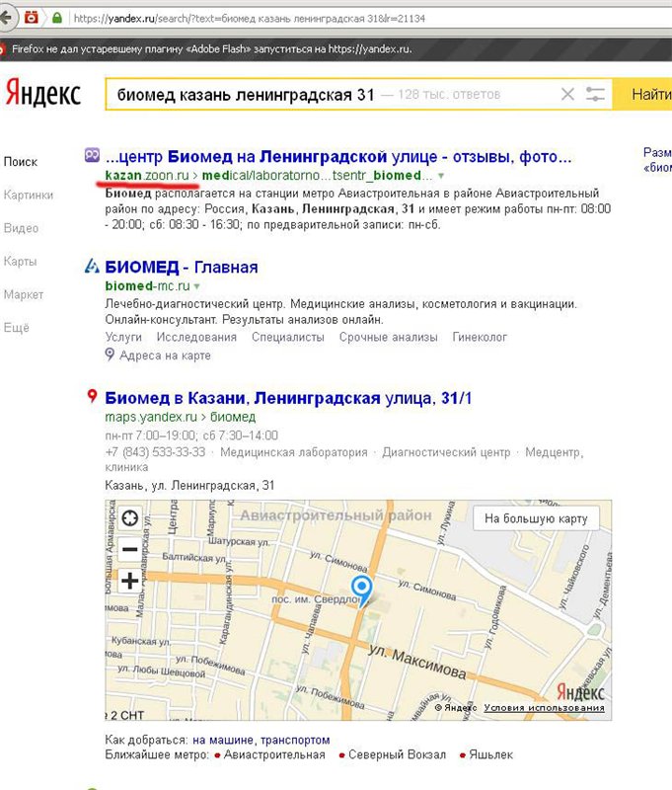
Task: Click На большую карту button
Action: pyautogui.click(x=536, y=518)
